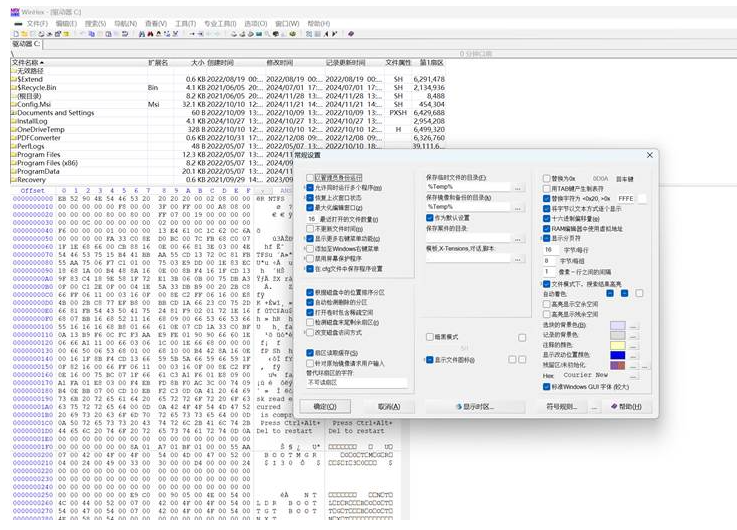Click the Recovery folder icon
Image resolution: width=737 pixels, height=530 pixels.
point(14,179)
